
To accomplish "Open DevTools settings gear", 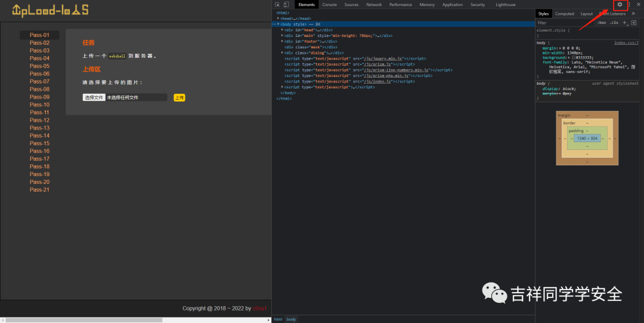I will pyautogui.click(x=620, y=5).
